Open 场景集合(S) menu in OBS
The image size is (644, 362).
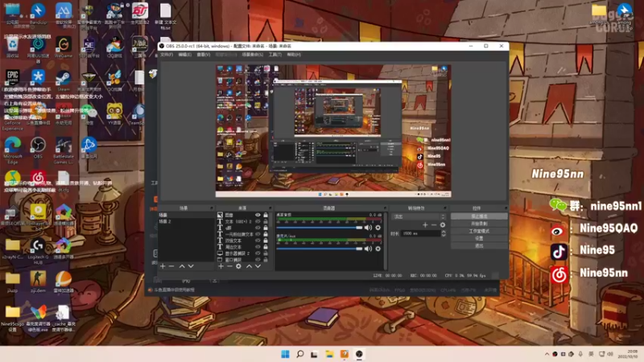(x=253, y=55)
